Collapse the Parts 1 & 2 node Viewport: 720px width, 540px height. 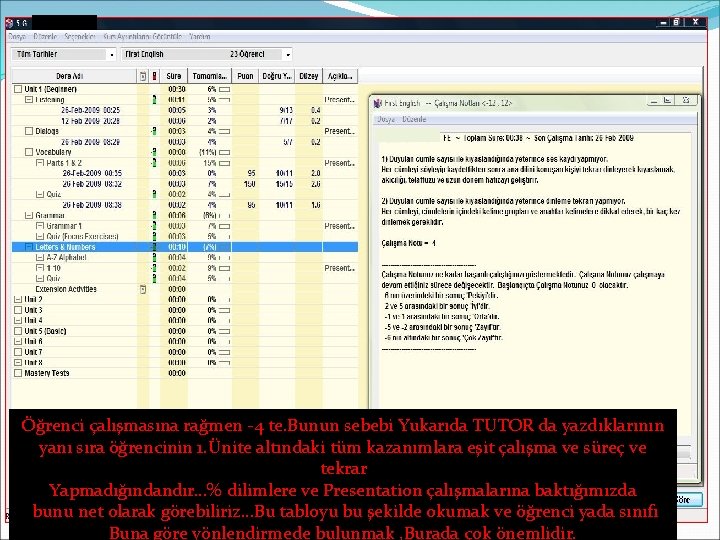tap(40, 163)
